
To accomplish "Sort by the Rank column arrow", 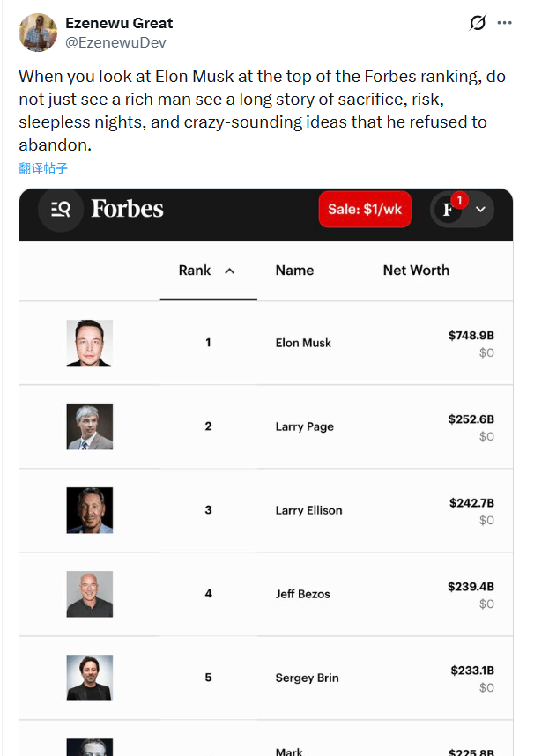I will [230, 271].
